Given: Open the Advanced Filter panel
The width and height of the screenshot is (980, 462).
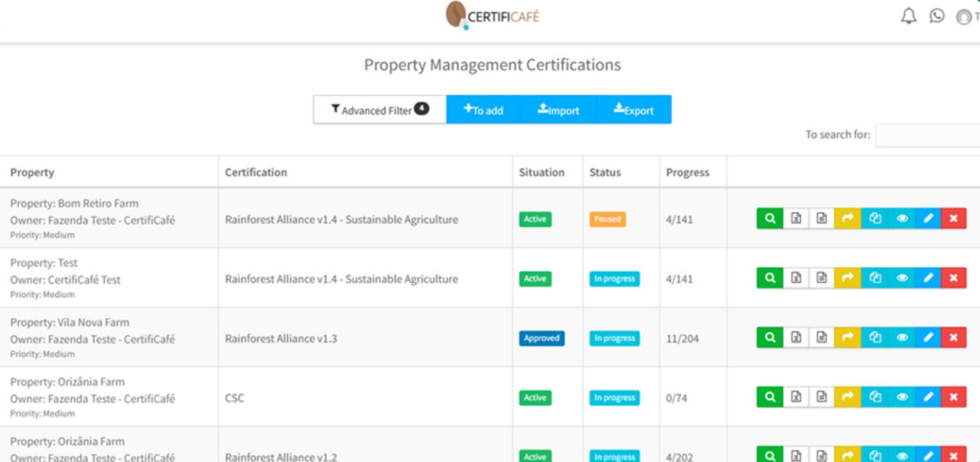Looking at the screenshot, I should pos(380,109).
